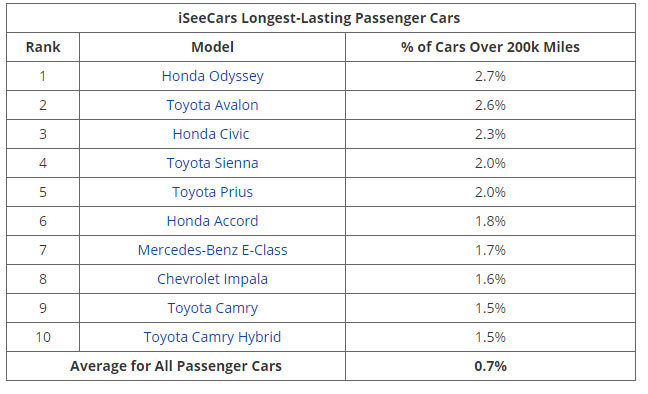The height and width of the screenshot is (394, 648).
Task: Follow the Mercedes-Benz E-Class link
Action: (x=212, y=250)
